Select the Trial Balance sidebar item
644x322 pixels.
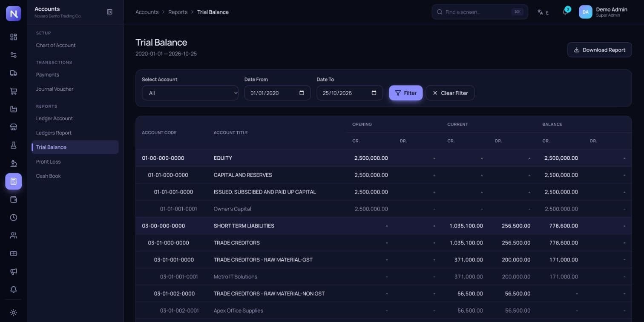(75, 147)
